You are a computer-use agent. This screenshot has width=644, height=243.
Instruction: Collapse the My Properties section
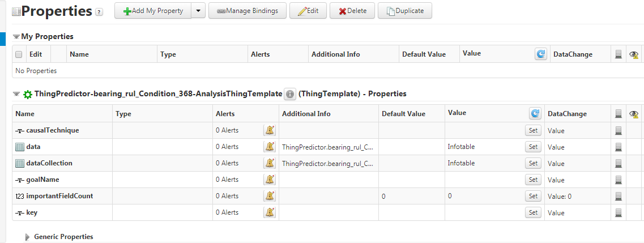tap(16, 36)
